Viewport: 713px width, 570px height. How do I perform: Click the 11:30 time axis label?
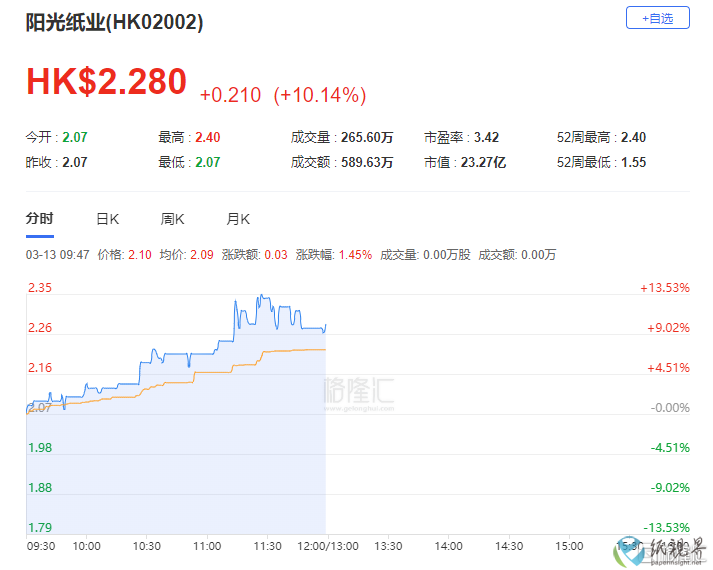point(267,546)
